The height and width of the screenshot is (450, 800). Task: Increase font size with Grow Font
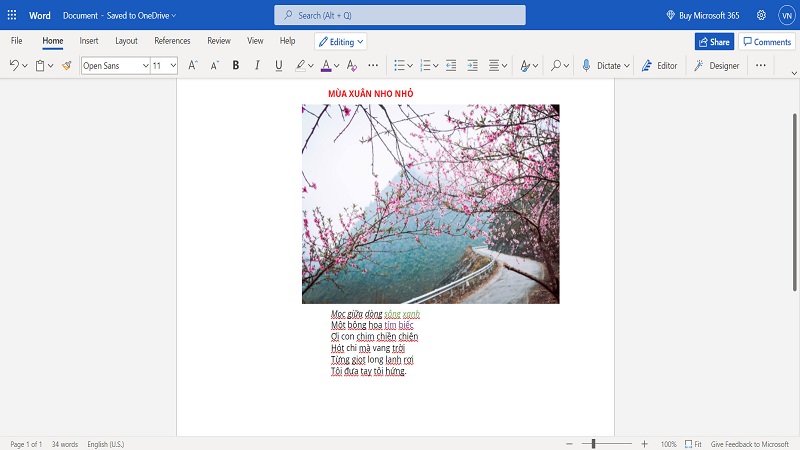tap(192, 65)
